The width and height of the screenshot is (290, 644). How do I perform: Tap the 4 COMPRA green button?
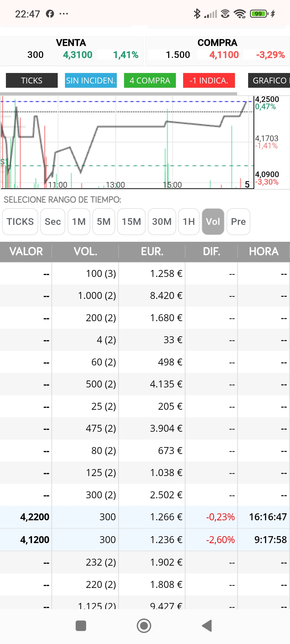[150, 80]
